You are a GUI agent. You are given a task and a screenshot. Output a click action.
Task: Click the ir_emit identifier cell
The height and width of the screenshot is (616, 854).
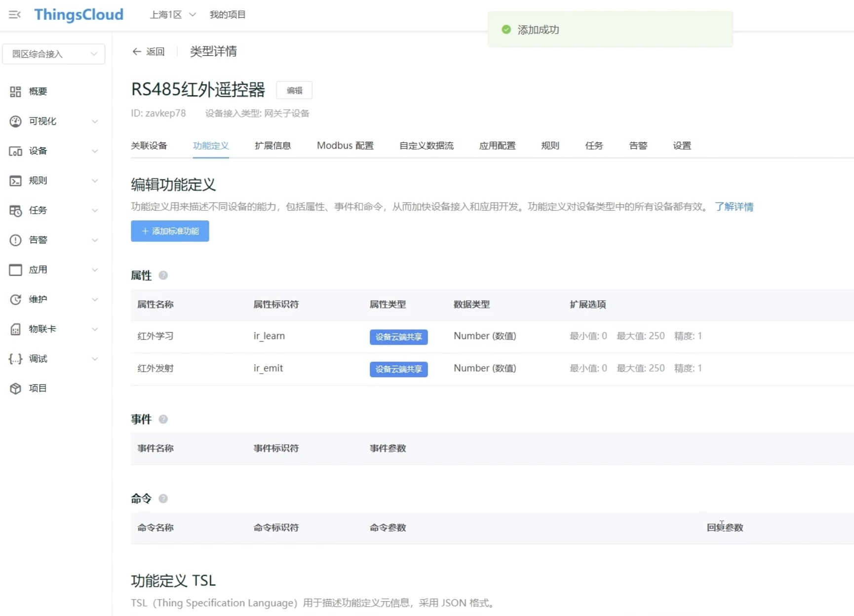click(x=268, y=368)
